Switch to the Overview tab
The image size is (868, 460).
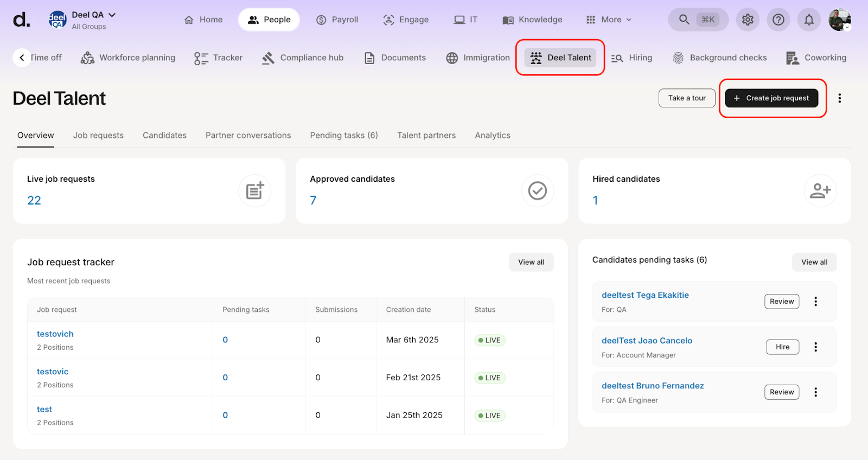click(x=36, y=136)
